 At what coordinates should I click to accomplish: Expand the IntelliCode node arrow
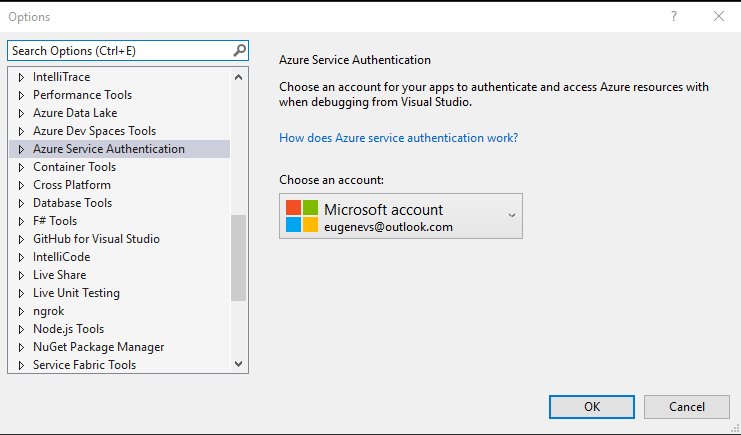click(21, 257)
